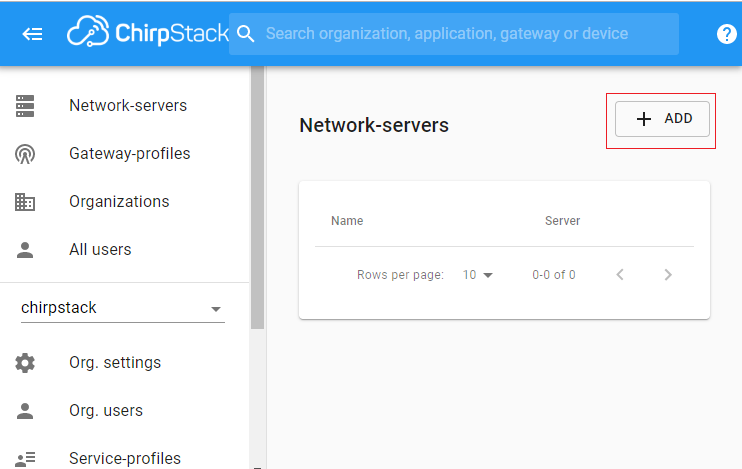The width and height of the screenshot is (742, 469).
Task: Click the 0-0 of 0 pagination text
Action: click(x=554, y=275)
